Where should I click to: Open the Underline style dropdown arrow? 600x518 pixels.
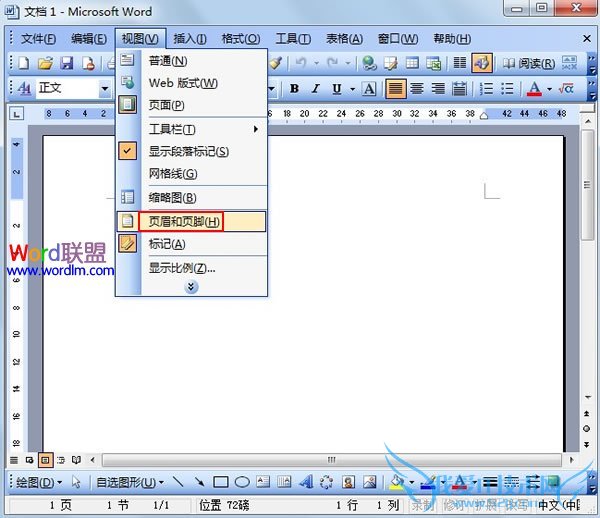coord(352,89)
